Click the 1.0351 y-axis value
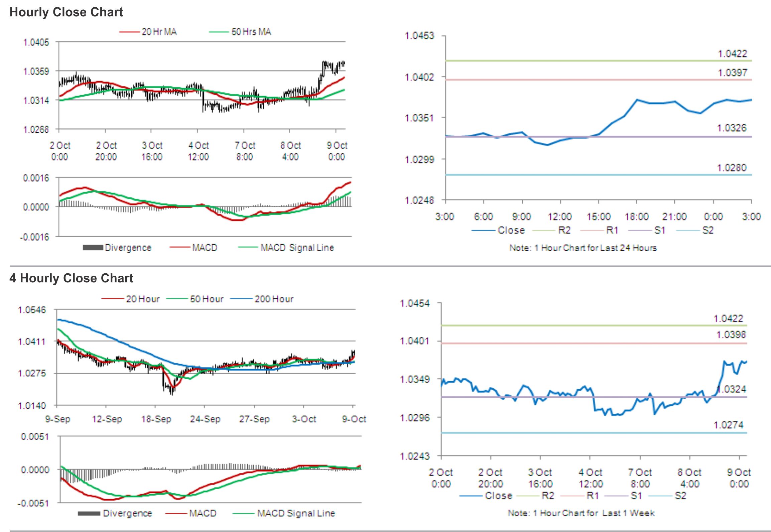Viewport: 771px width, 532px height. [x=419, y=118]
